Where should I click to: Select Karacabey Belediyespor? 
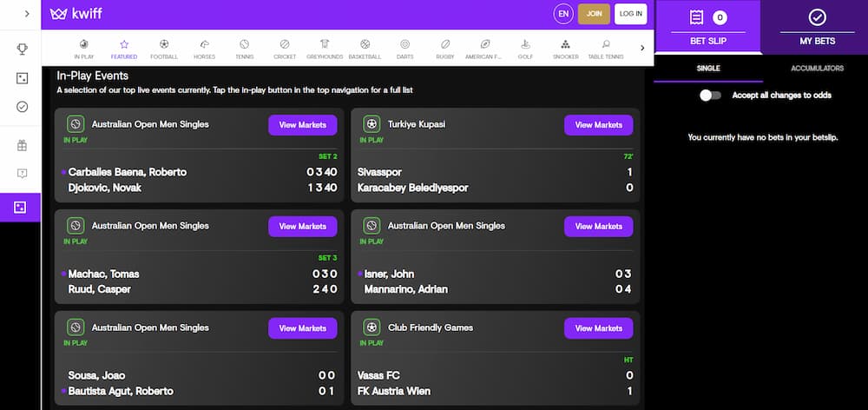413,188
